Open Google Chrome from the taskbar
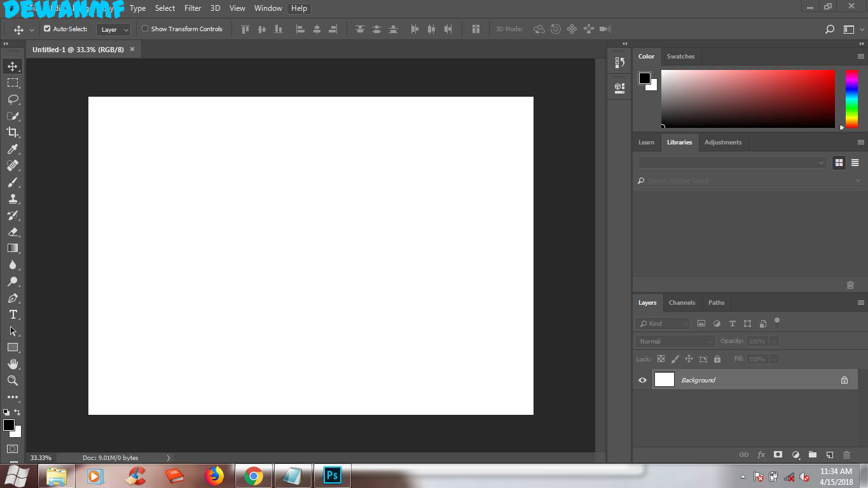This screenshot has height=488, width=868. coord(254,476)
